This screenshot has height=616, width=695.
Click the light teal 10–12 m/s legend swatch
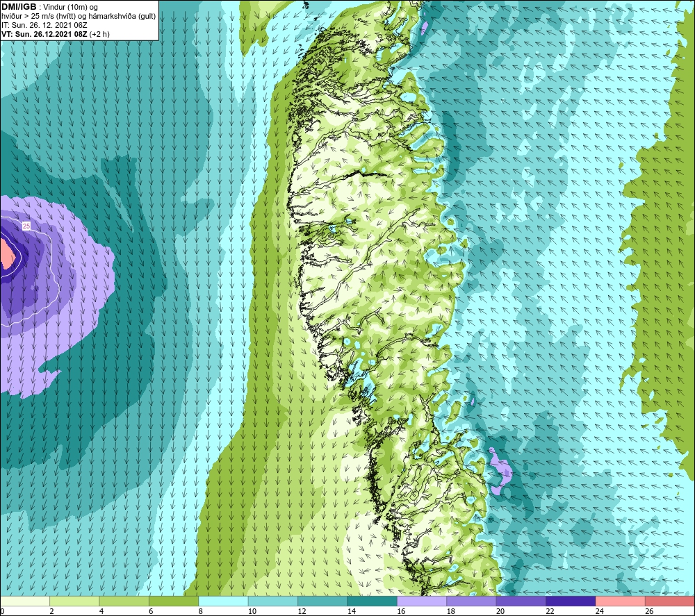coord(273,601)
